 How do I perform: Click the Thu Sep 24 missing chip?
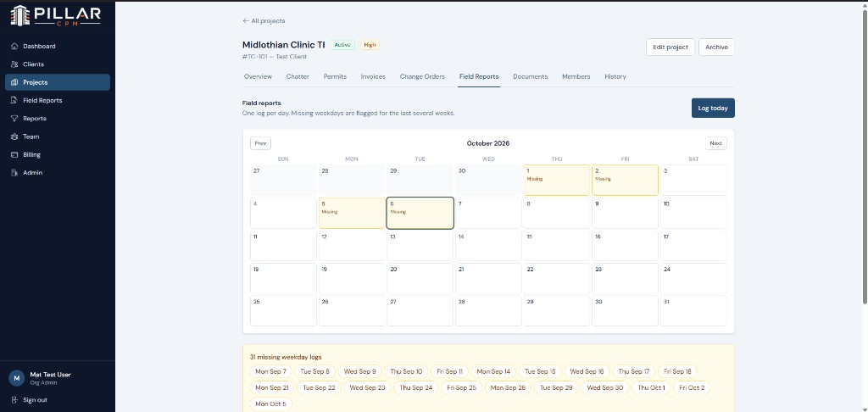pos(415,387)
